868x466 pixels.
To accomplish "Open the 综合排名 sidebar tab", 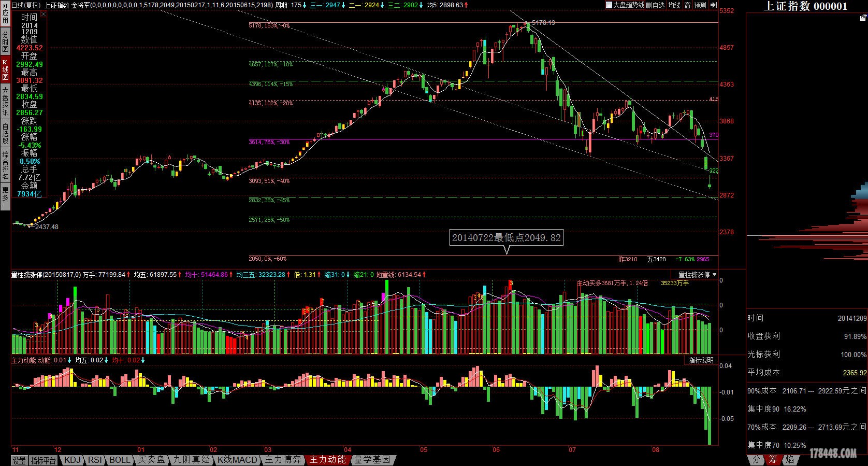I will pos(5,165).
